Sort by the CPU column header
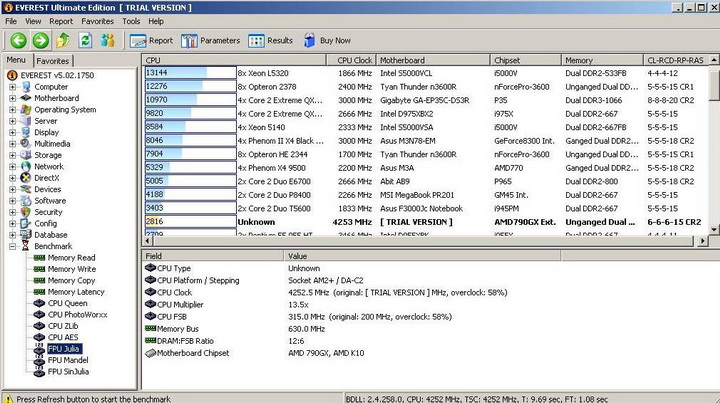Viewport: 720px width, 403px height. (234, 60)
